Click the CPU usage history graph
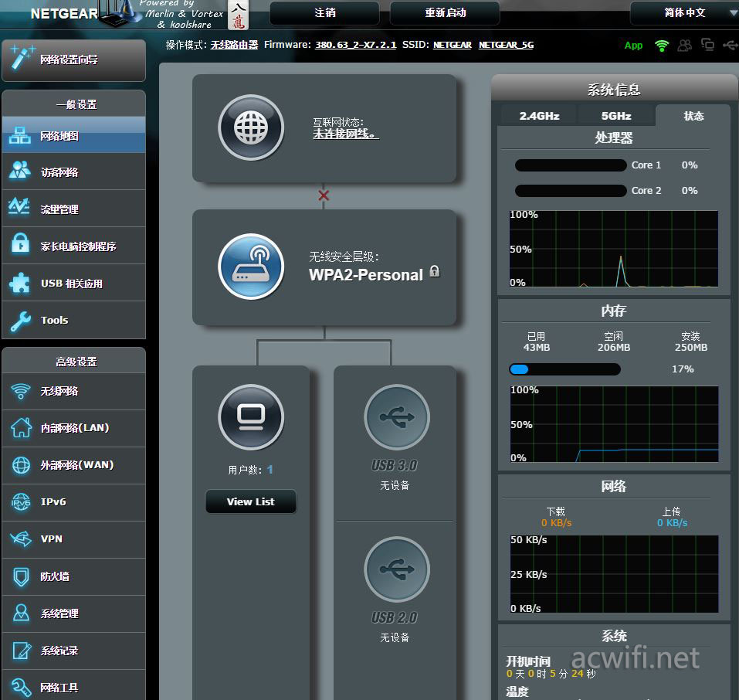Screen dimensions: 739x700 point(614,249)
